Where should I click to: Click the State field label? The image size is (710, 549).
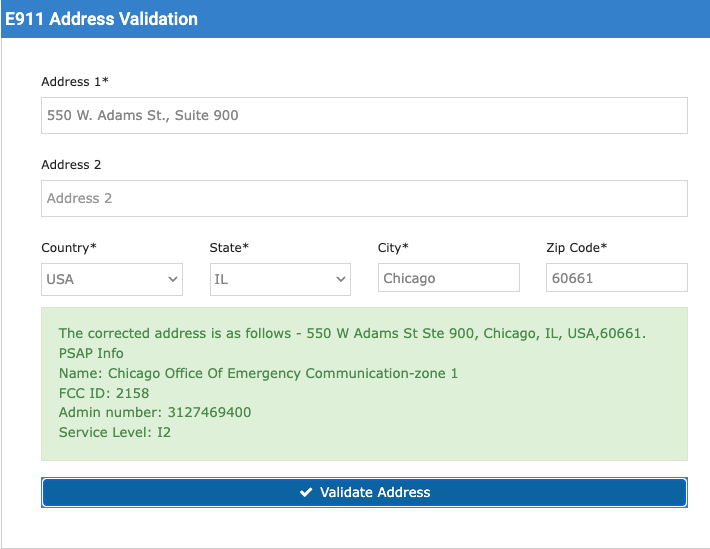(x=230, y=247)
